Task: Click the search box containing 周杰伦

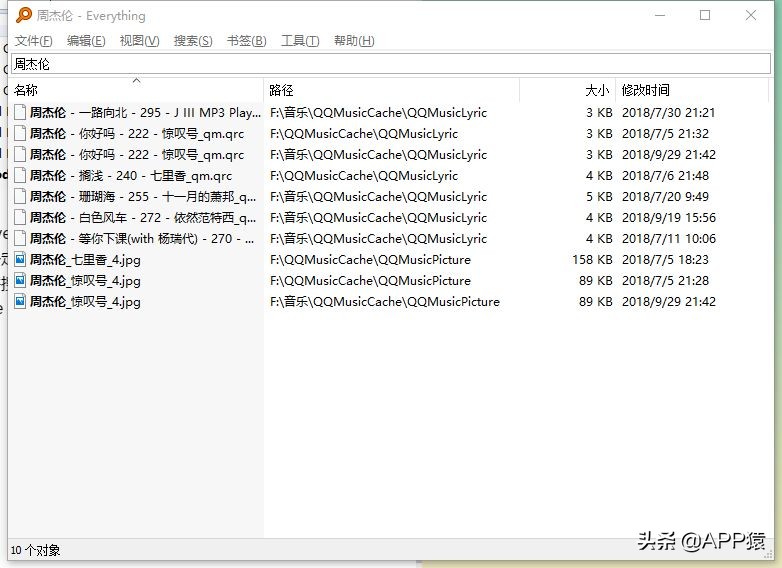Action: tap(391, 64)
